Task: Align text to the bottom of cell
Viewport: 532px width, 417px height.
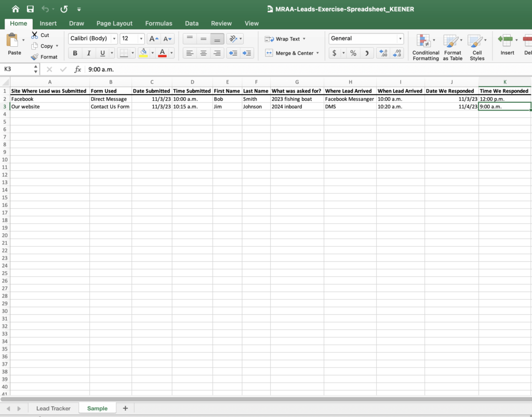Action: (217, 39)
